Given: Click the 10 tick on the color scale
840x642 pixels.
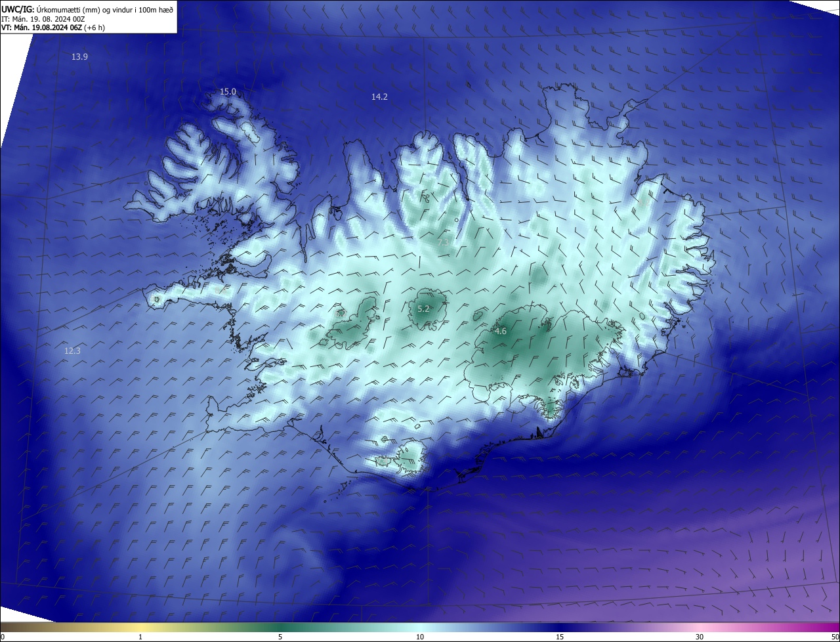Looking at the screenshot, I should click(x=420, y=637).
